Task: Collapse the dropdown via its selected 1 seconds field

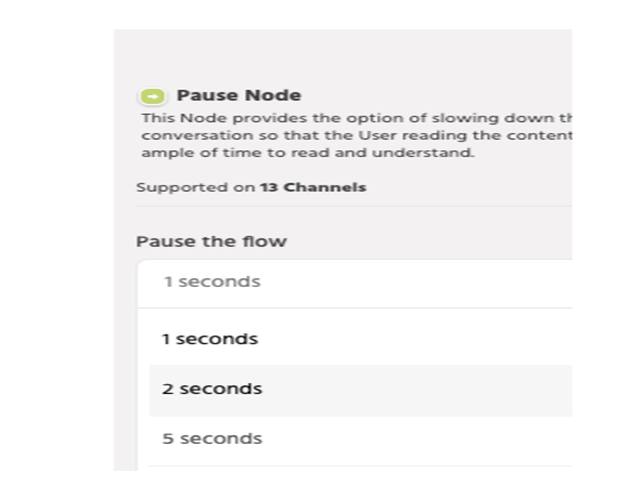Action: [x=212, y=282]
